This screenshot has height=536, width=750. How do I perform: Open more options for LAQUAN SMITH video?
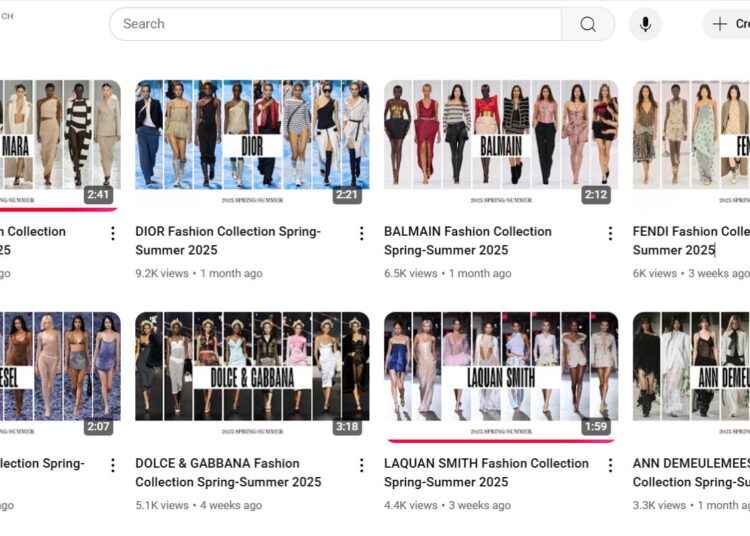pyautogui.click(x=610, y=465)
